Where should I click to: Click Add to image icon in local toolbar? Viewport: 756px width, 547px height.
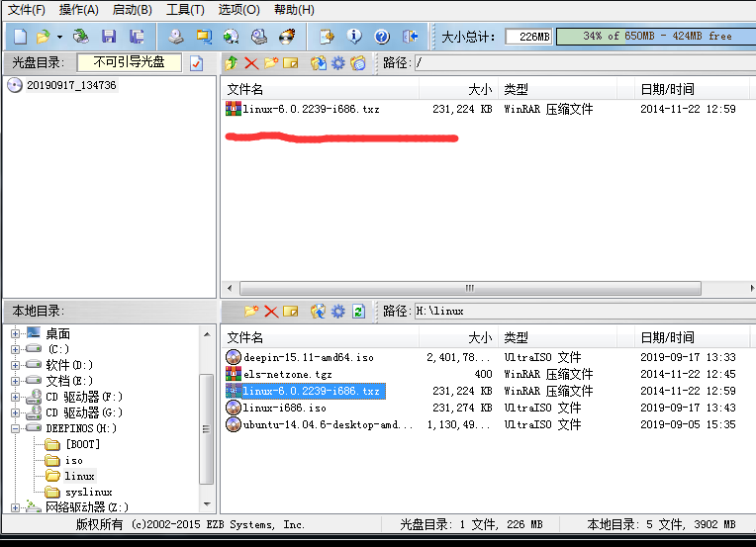[x=319, y=312]
